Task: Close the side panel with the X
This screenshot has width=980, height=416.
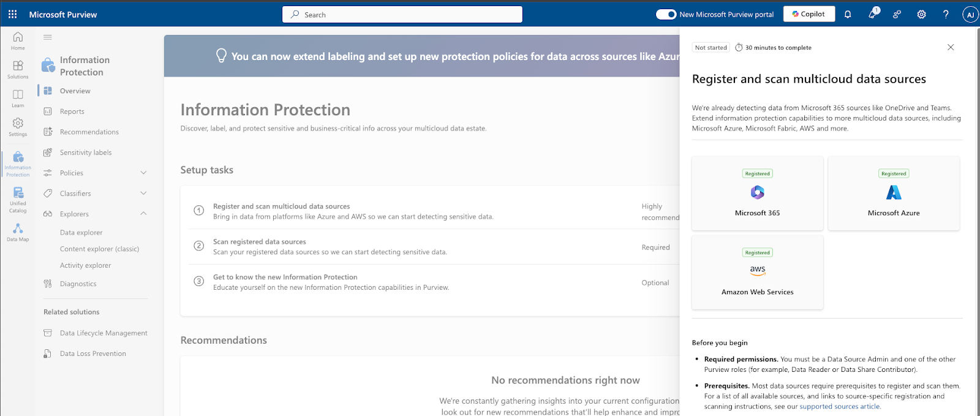Action: point(951,47)
